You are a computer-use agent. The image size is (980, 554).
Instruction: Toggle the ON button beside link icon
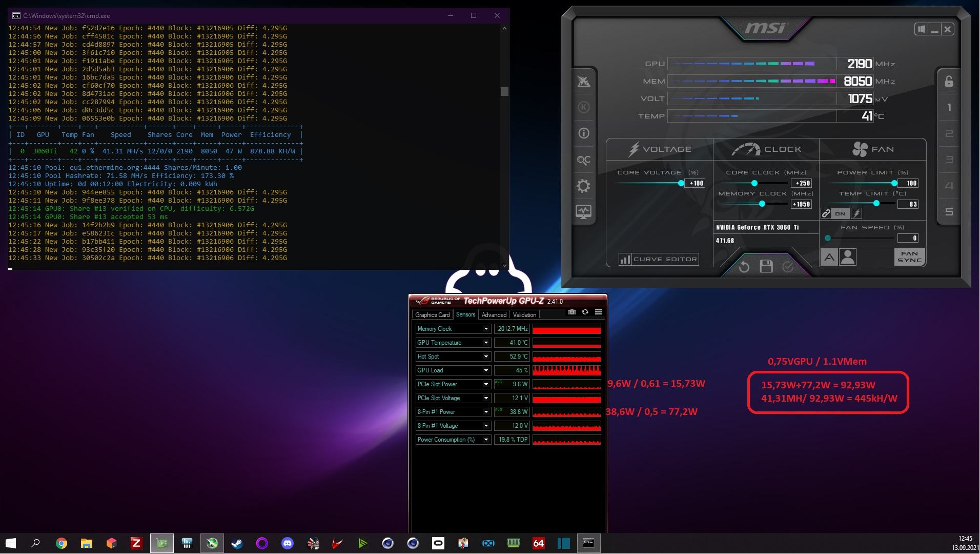click(x=840, y=213)
